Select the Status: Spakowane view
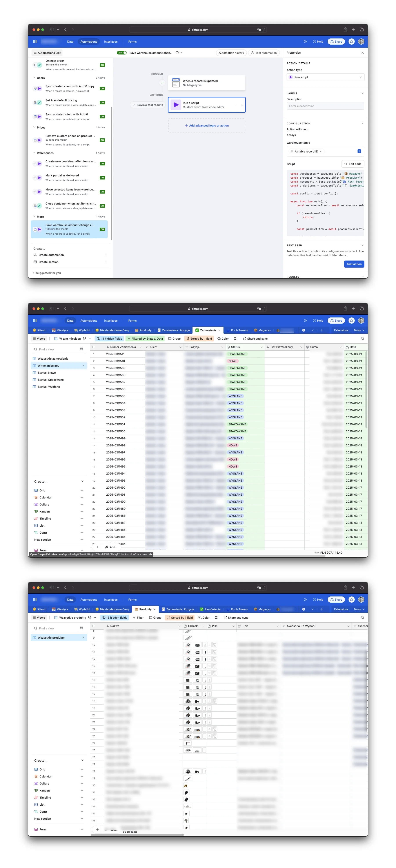The height and width of the screenshot is (868, 396). point(51,380)
